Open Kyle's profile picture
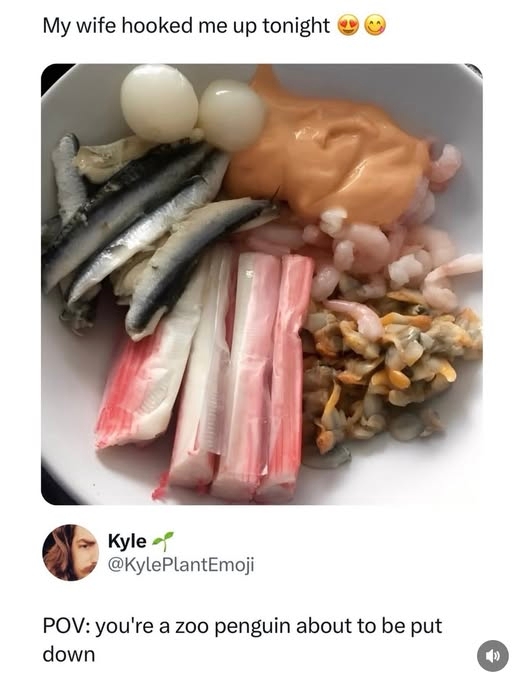 70,552
